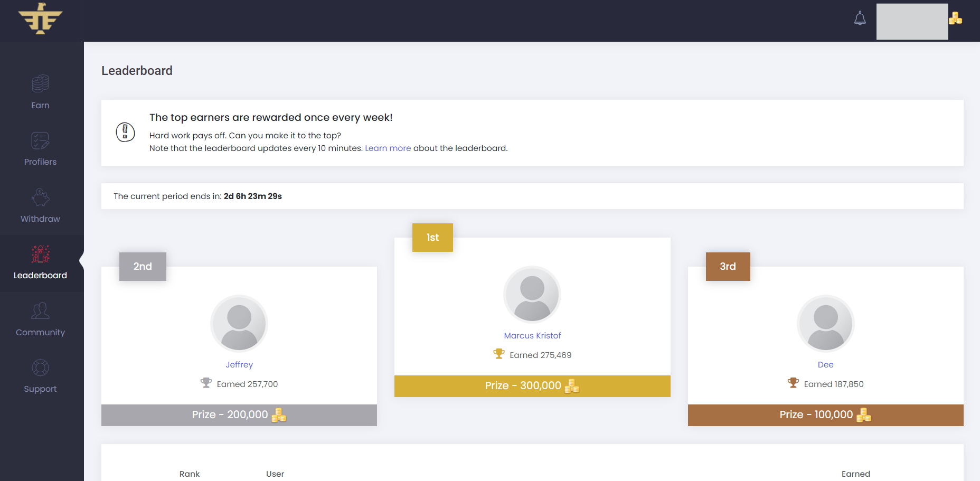Viewport: 980px width, 481px height.
Task: Click the 1st place badge
Action: coord(432,238)
